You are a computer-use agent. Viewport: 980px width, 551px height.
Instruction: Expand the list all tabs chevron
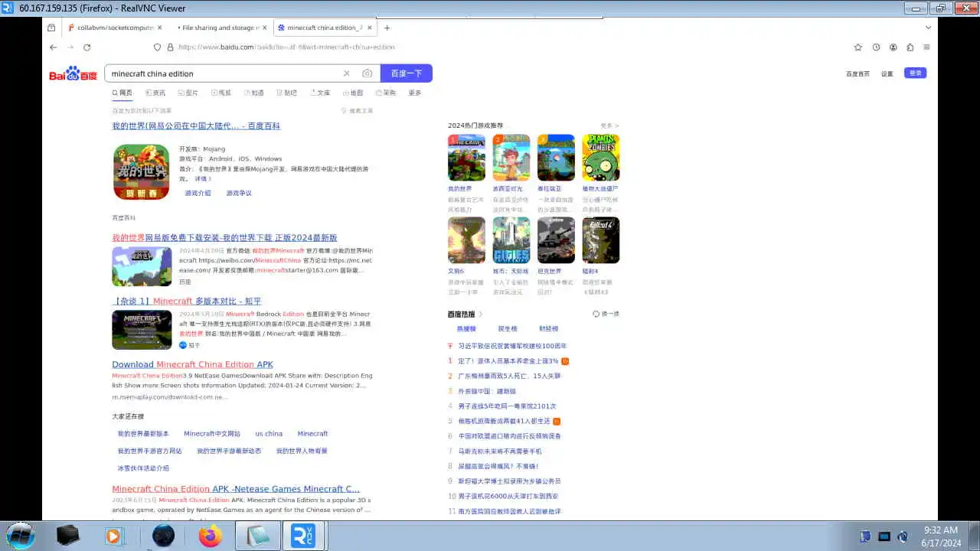coord(928,28)
